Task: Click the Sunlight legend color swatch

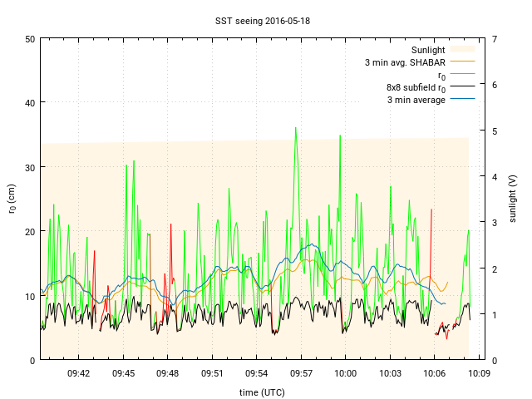Action: (x=462, y=50)
